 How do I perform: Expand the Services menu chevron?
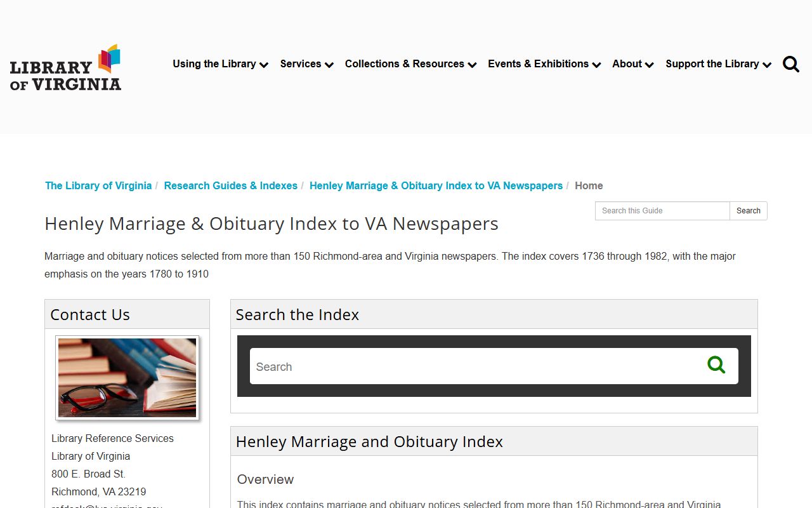tap(329, 65)
